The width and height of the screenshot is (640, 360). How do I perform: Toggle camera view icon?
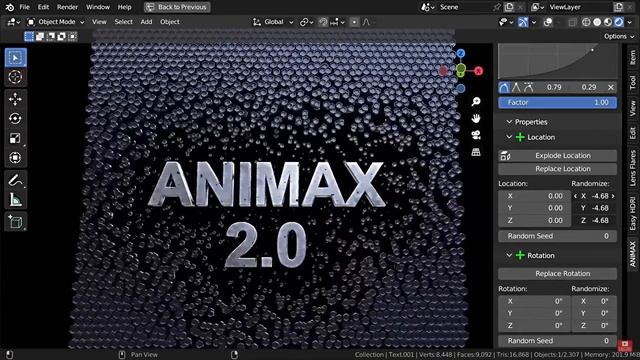476,135
